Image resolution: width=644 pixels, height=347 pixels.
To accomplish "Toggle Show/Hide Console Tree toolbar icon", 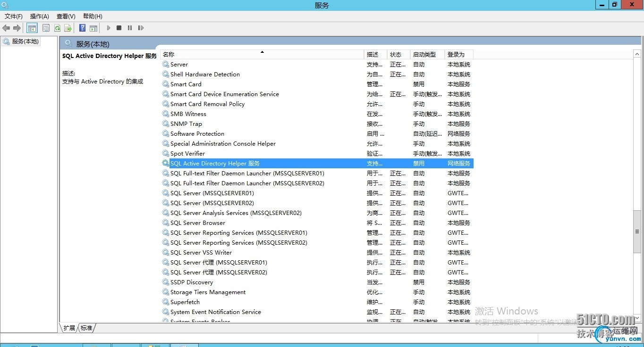I will [x=32, y=28].
